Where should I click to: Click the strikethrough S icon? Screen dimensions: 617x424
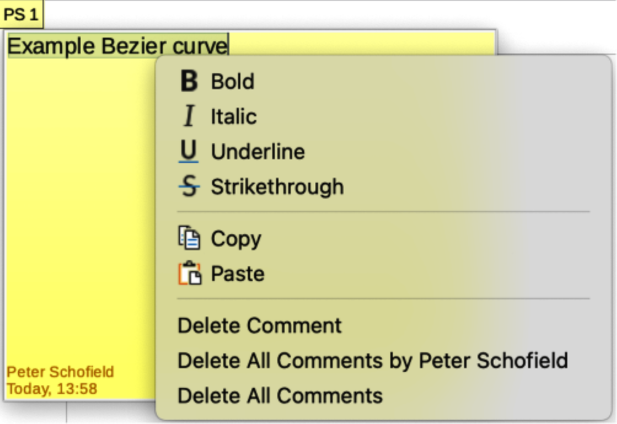pos(188,187)
